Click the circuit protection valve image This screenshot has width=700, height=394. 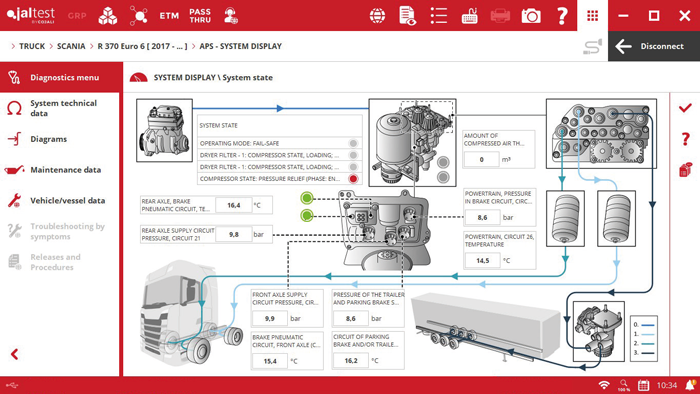pos(601,134)
